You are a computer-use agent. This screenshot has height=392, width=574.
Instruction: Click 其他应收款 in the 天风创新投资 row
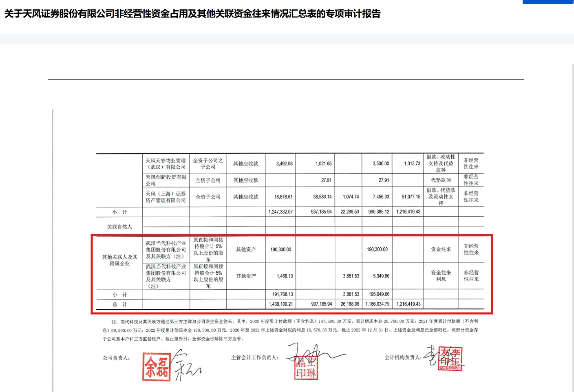coord(246,180)
